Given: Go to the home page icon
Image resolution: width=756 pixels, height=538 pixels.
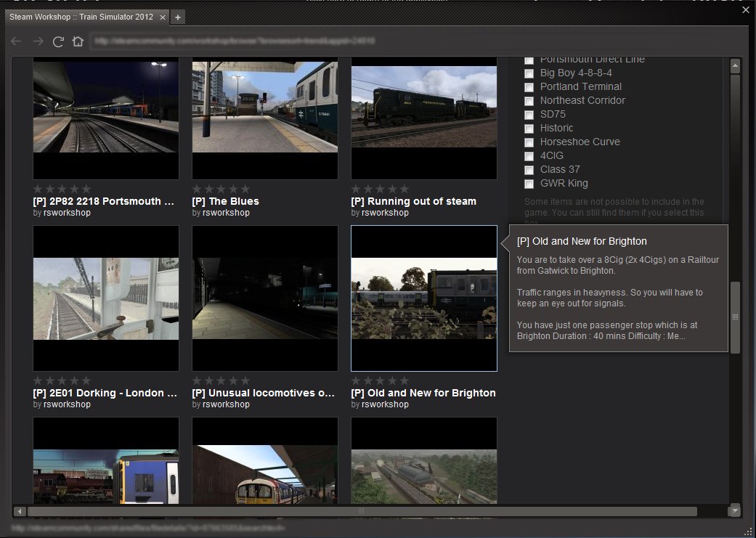Looking at the screenshot, I should point(78,41).
